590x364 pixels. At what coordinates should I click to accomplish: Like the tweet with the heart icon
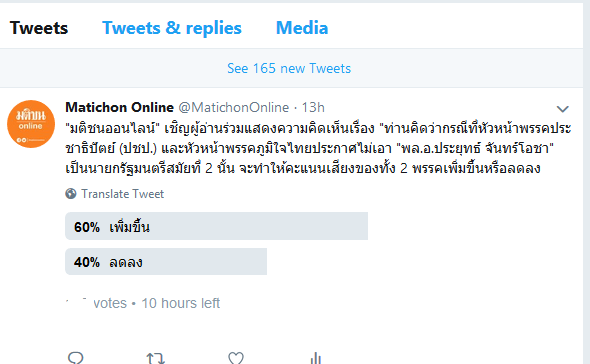tap(236, 358)
